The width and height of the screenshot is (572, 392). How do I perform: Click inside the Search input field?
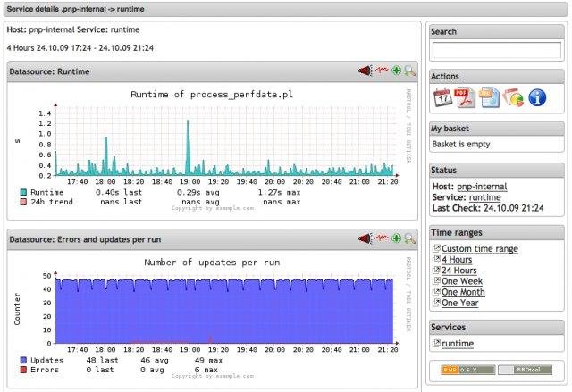pyautogui.click(x=495, y=49)
